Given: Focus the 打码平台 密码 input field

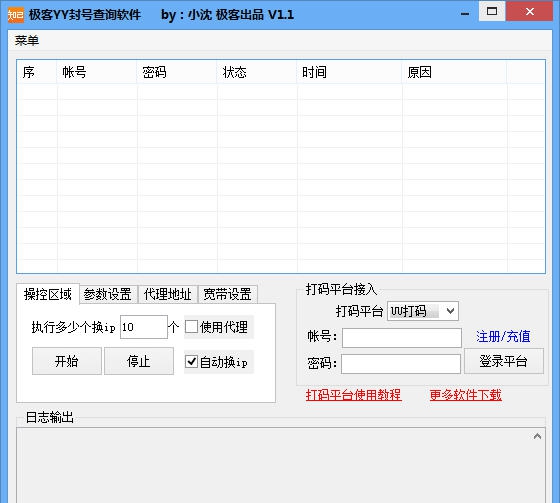Looking at the screenshot, I should click(x=401, y=364).
